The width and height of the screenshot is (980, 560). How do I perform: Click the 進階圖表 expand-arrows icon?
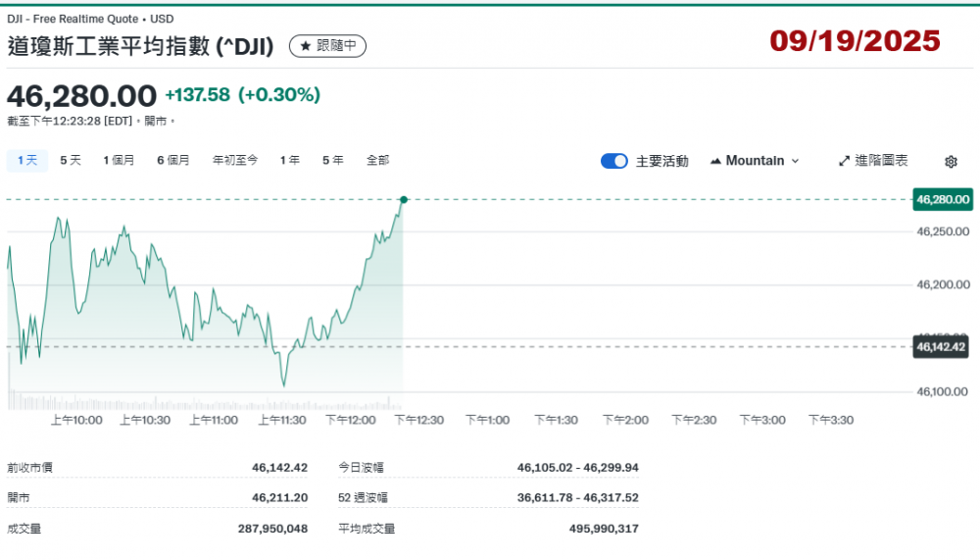(844, 161)
